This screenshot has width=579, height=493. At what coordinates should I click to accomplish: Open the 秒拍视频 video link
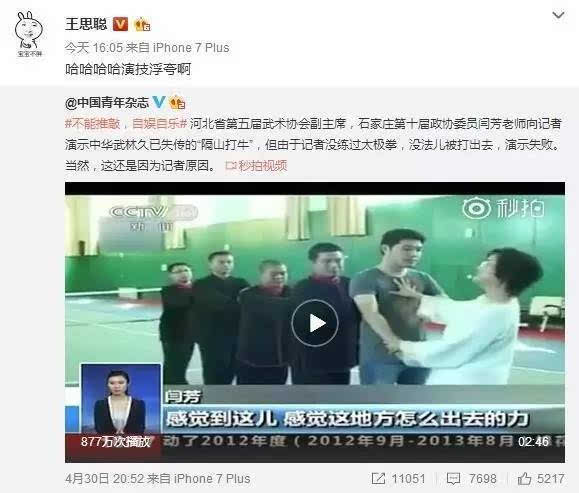256,166
